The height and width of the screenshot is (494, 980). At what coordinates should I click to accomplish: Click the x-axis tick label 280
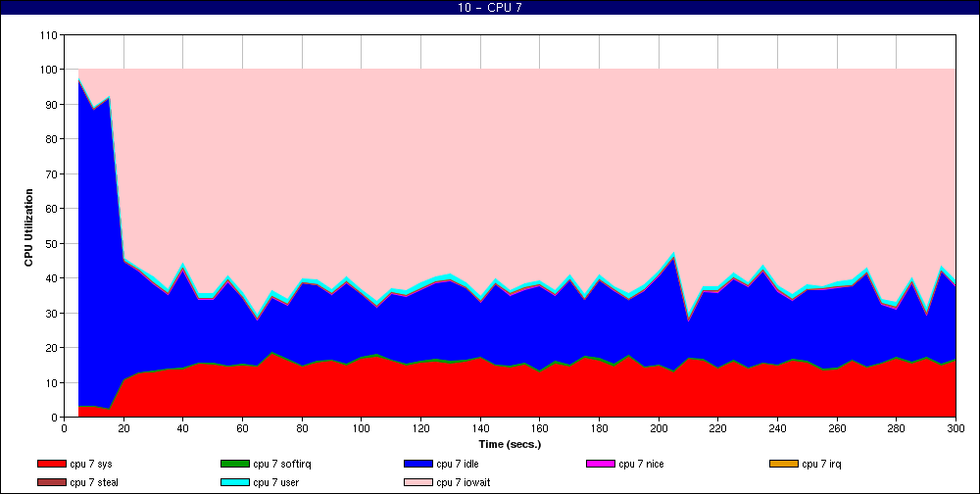[x=897, y=428]
